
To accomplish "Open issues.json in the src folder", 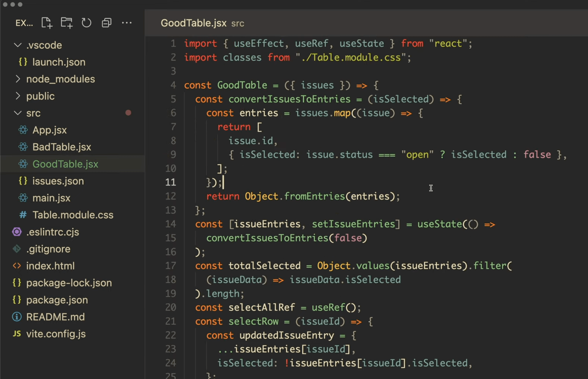I will click(x=58, y=181).
